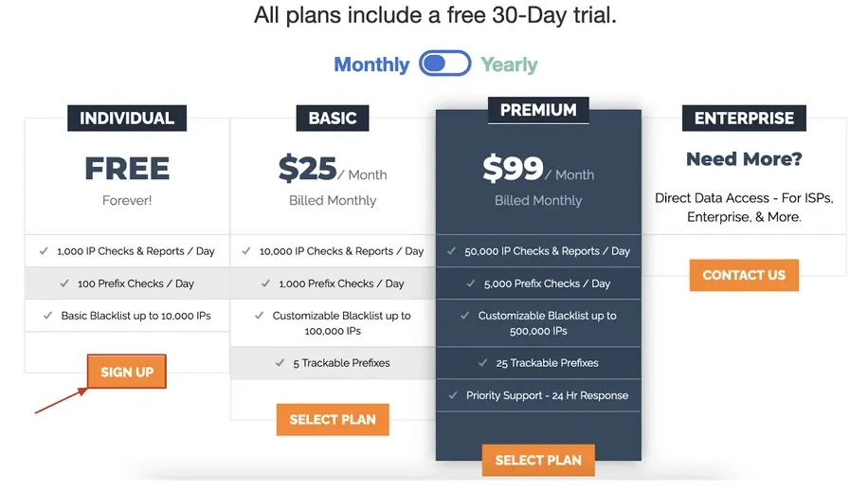Click the $99 / Month price text
The height and width of the screenshot is (493, 868).
click(x=538, y=169)
